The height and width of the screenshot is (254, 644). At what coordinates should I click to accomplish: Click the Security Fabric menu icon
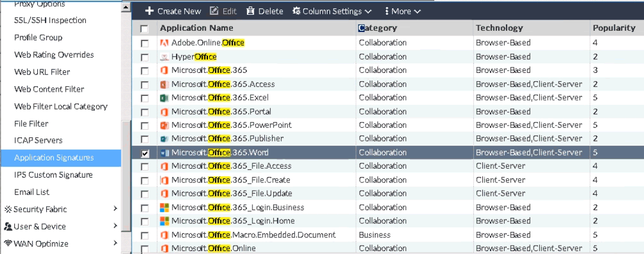coord(8,209)
